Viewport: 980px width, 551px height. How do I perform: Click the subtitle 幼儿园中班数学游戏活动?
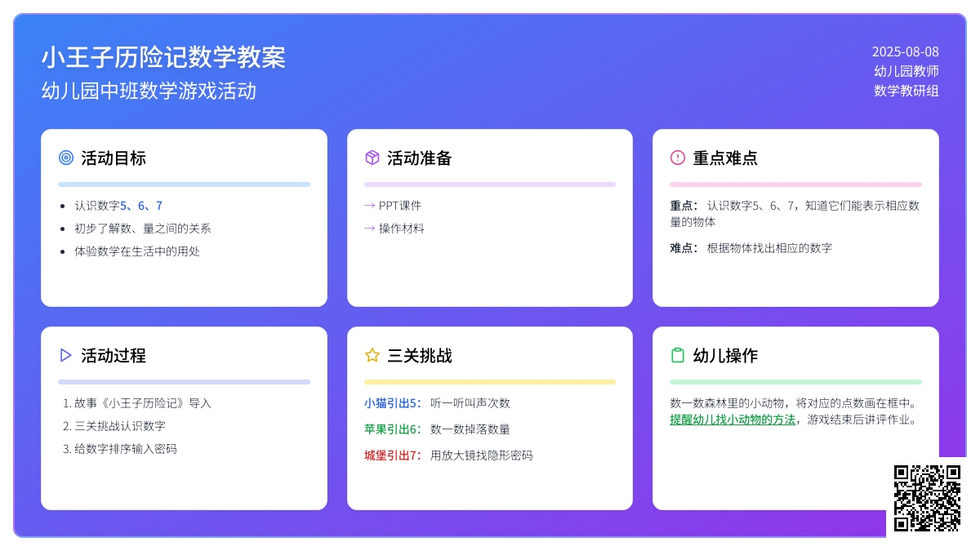coord(149,91)
